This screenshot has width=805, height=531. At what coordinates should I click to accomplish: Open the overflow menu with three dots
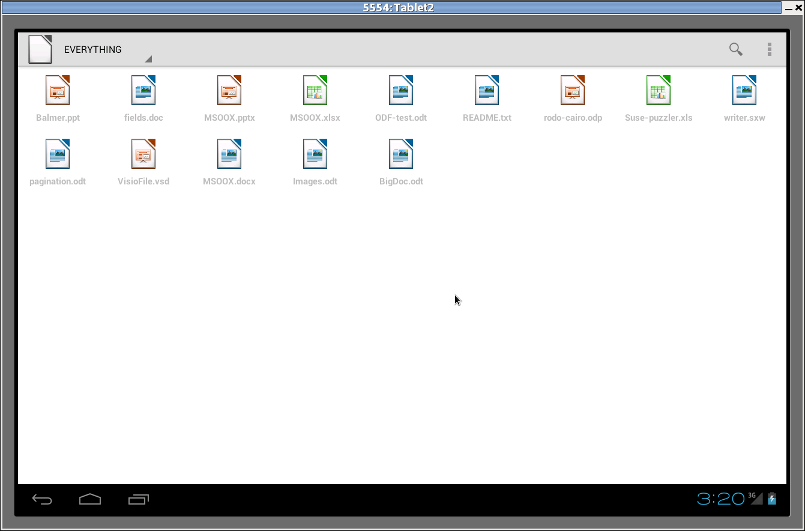(x=769, y=49)
